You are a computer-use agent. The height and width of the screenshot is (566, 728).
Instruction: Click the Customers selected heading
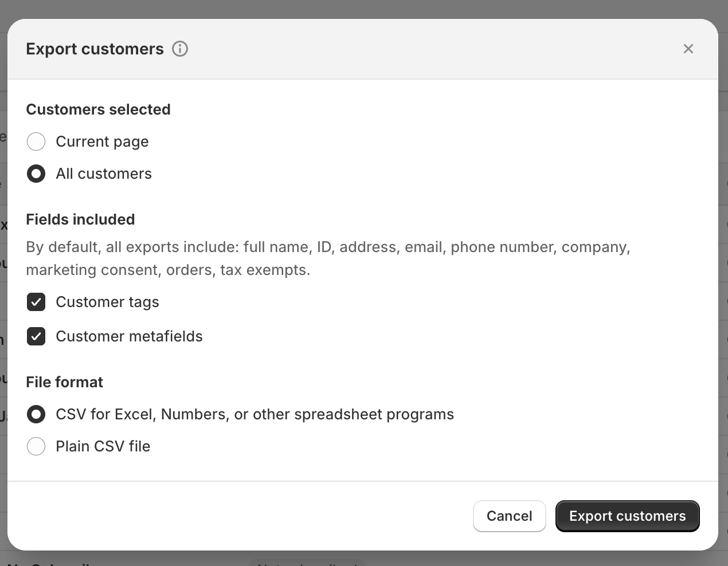tap(98, 109)
